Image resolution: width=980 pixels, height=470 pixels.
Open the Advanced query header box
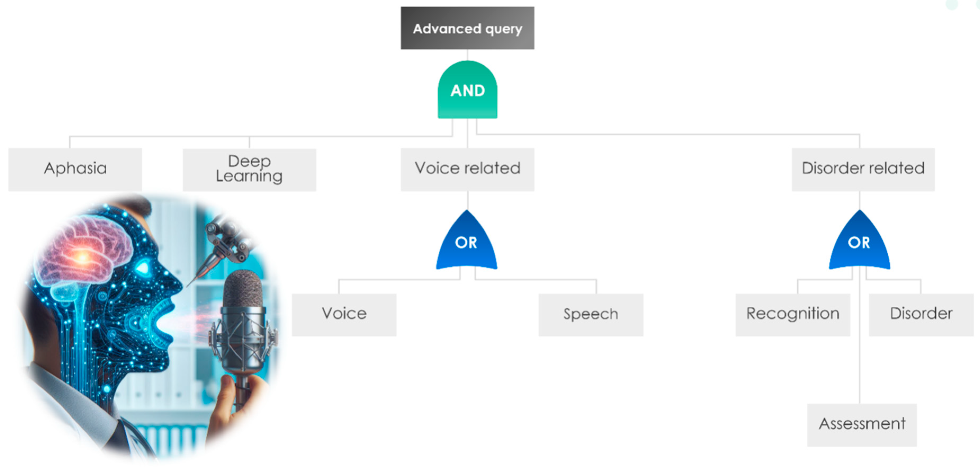click(467, 28)
